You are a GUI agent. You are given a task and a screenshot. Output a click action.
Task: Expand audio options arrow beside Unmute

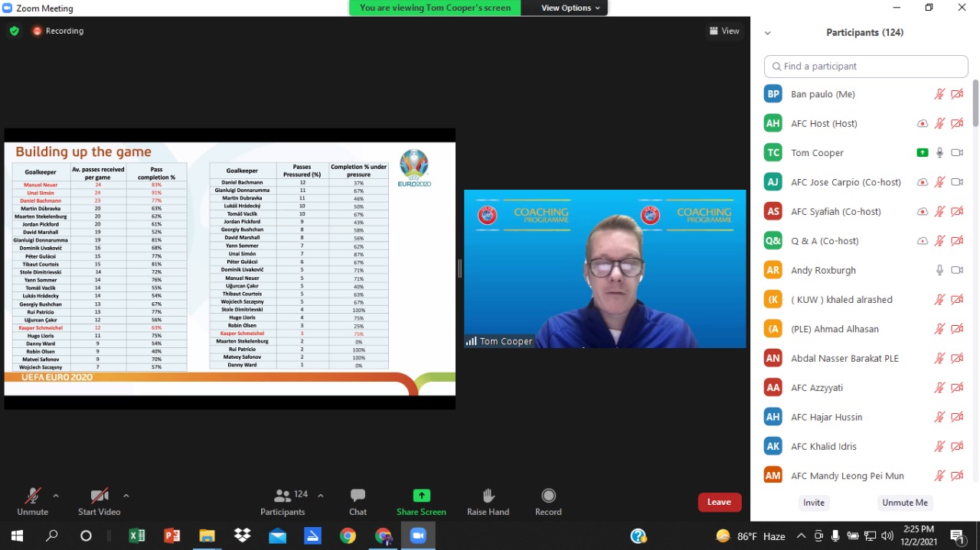tap(55, 496)
